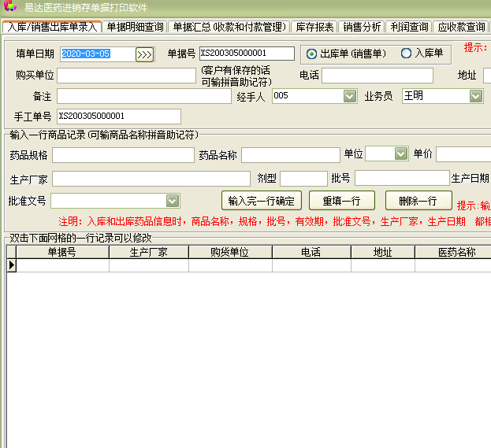Switch to 库存报表 tab
This screenshot has width=491, height=448.
click(x=314, y=27)
